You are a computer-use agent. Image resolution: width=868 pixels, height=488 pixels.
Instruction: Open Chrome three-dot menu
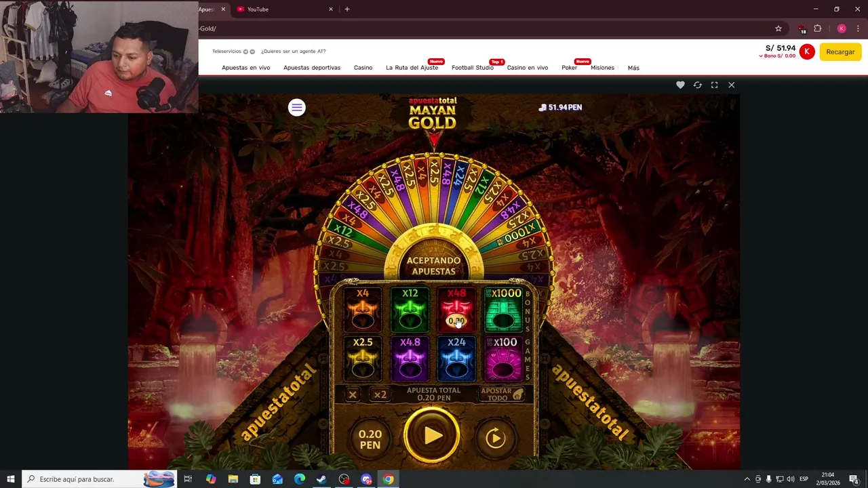pos(858,28)
